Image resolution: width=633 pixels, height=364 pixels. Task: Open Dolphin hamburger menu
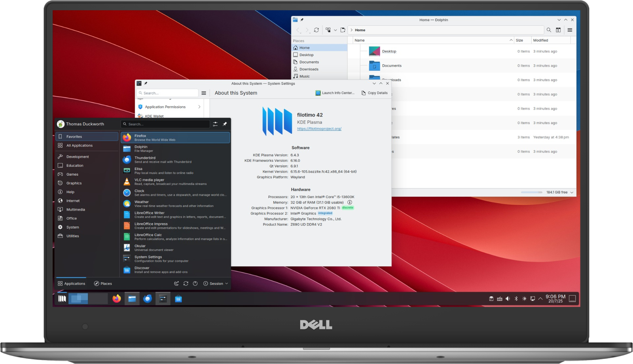570,30
